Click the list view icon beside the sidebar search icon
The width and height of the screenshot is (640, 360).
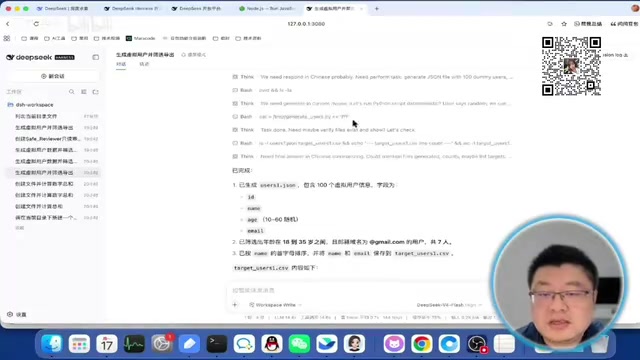pos(84,92)
